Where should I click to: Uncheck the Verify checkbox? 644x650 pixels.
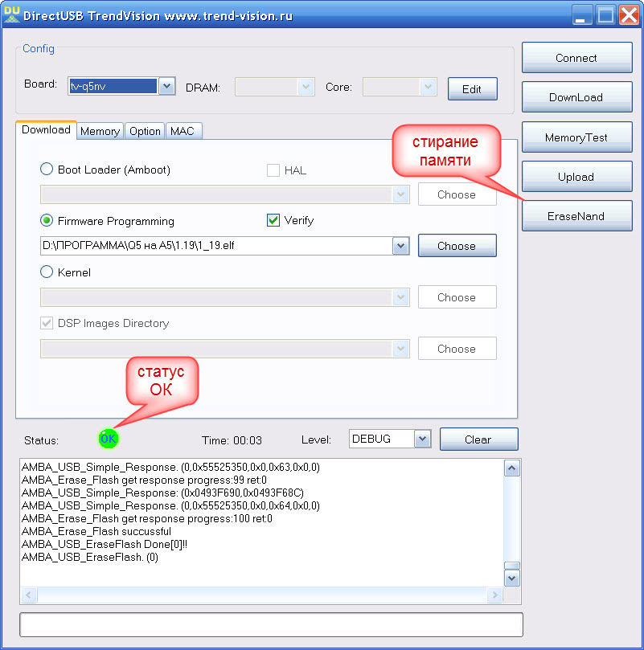[x=273, y=220]
